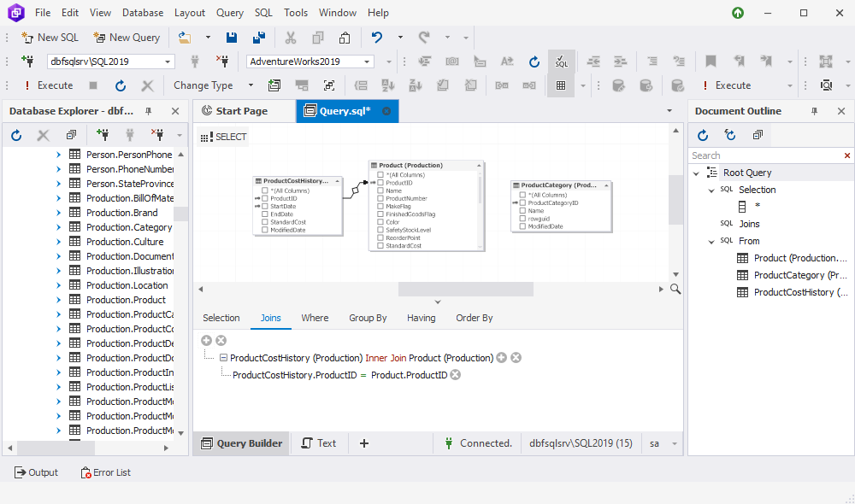Click the plus icon after Product (Production) join
The image size is (855, 504).
502,358
